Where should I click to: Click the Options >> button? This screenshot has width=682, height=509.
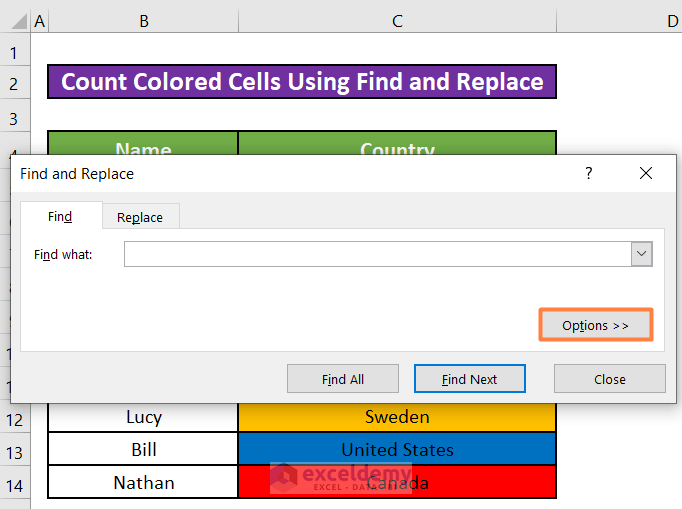[595, 325]
